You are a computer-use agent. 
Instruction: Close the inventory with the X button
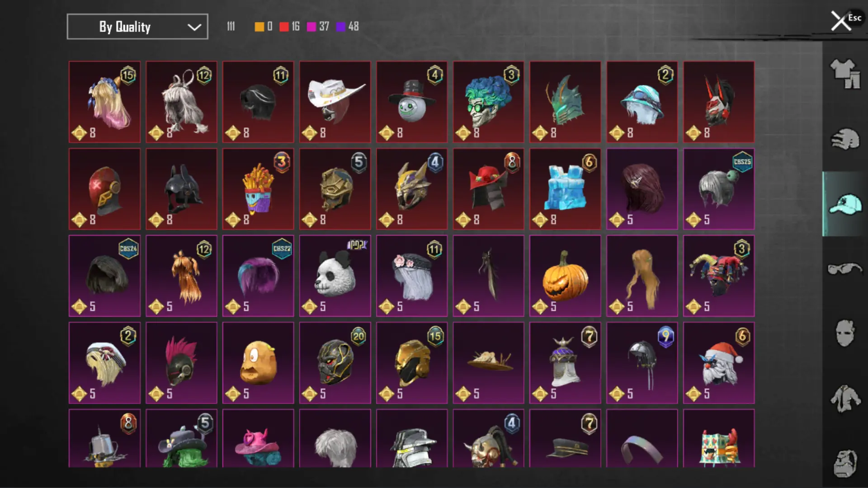tap(841, 21)
